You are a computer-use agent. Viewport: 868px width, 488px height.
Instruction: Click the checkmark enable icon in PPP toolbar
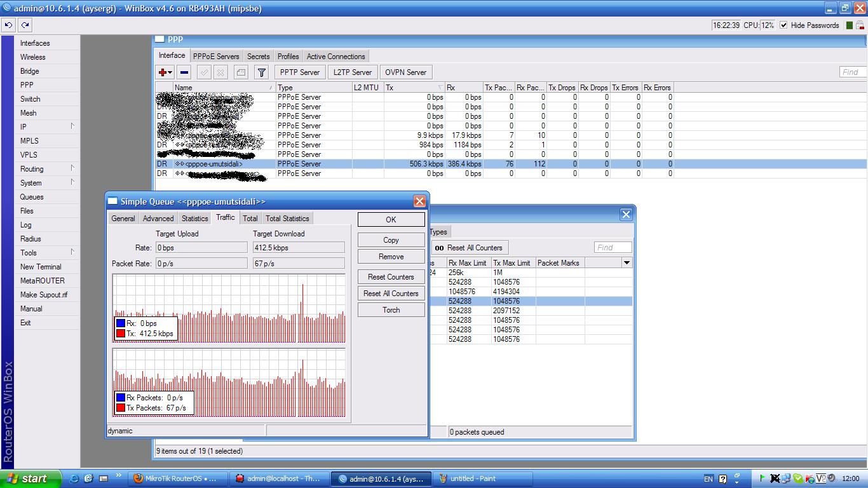point(204,72)
